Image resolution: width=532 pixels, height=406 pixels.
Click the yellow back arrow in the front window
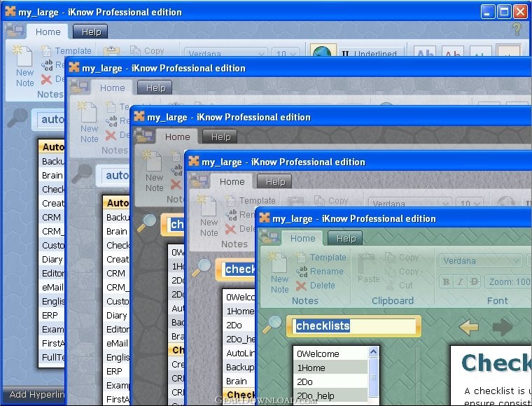pyautogui.click(x=468, y=327)
